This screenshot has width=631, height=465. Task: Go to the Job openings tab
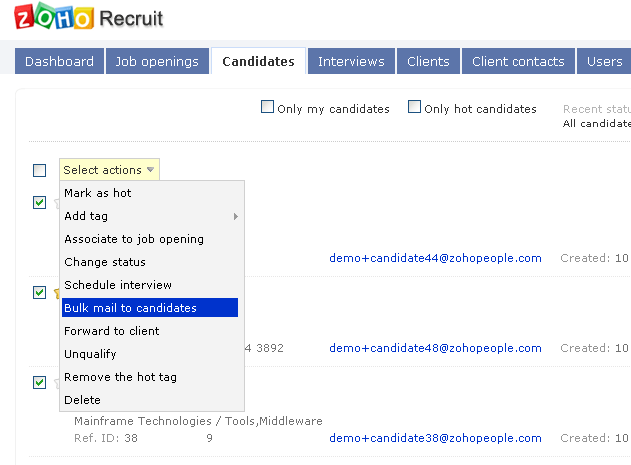point(157,61)
